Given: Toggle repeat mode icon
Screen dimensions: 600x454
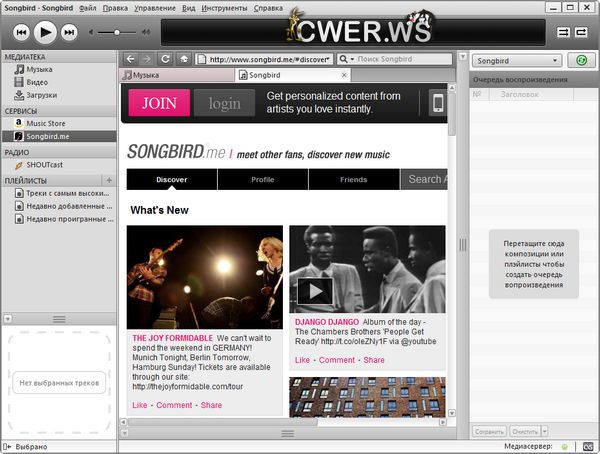Looking at the screenshot, I should pyautogui.click(x=581, y=32).
